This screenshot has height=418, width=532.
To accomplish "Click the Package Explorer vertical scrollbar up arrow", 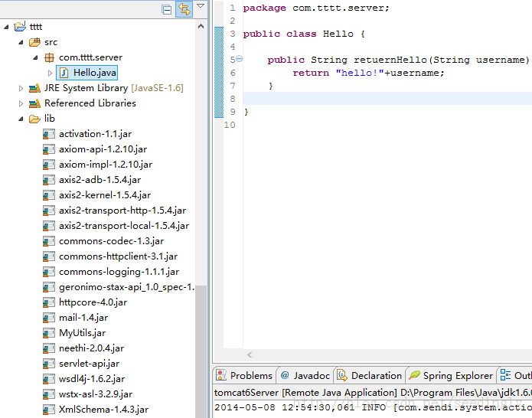I will tap(201, 26).
